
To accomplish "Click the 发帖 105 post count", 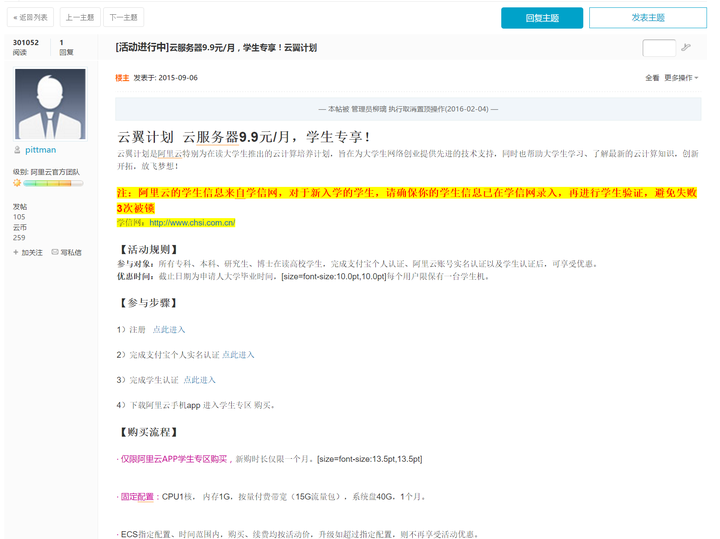I will tap(20, 212).
